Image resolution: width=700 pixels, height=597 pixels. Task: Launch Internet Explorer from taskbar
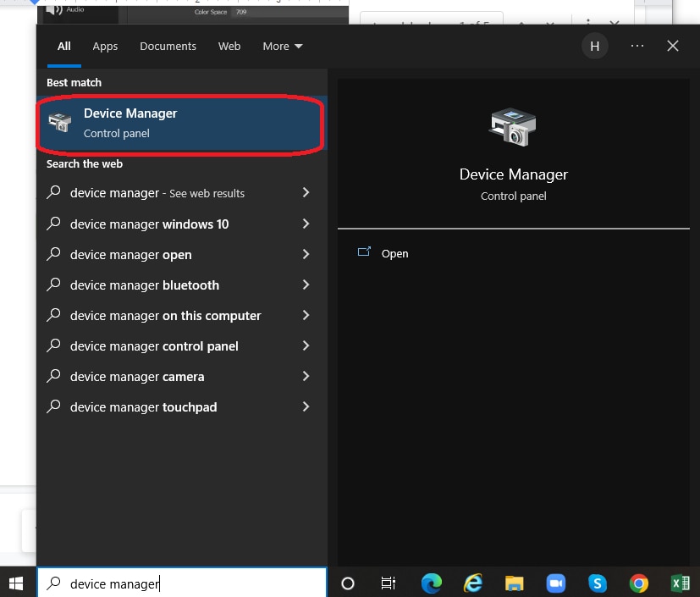pyautogui.click(x=473, y=583)
